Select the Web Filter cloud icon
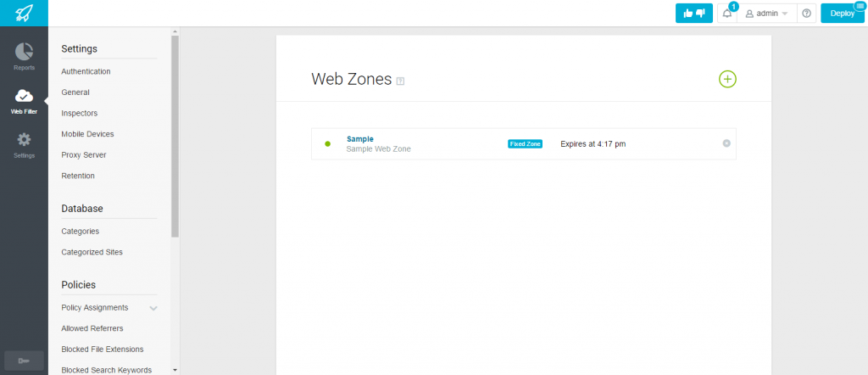Screen dimensions: 868x375 tap(24, 101)
